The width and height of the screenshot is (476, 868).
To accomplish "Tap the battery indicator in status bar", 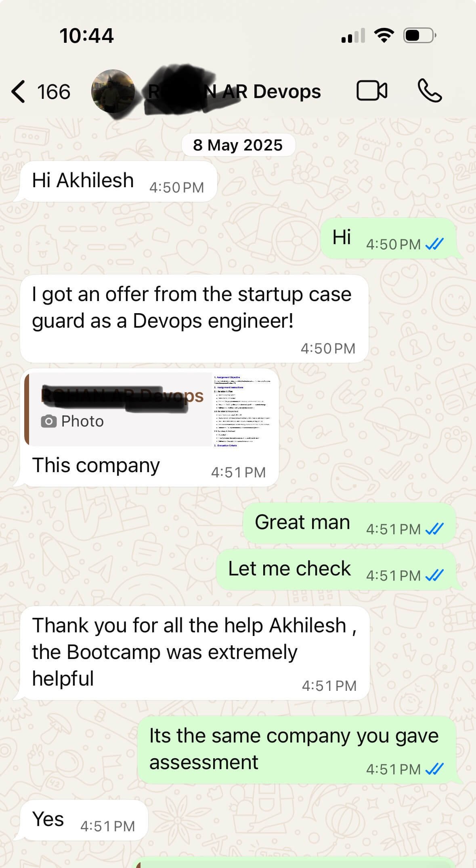I will [419, 36].
